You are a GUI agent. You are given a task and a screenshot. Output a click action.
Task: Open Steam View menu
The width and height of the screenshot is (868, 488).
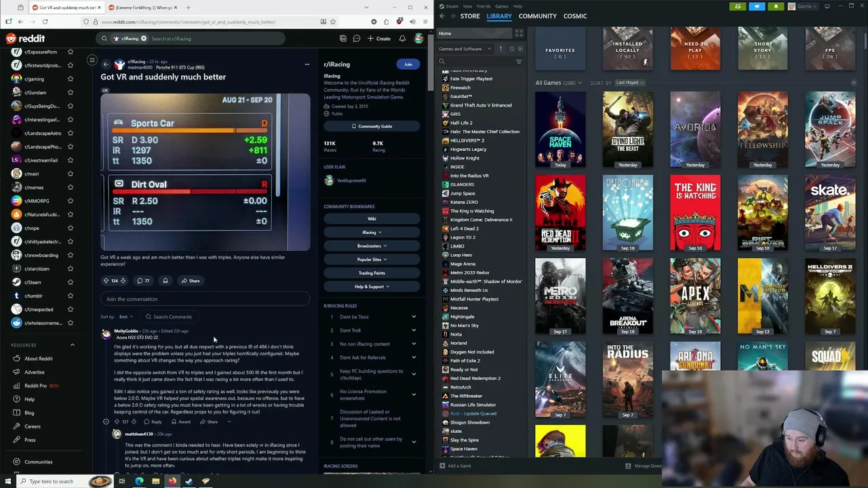(467, 6)
